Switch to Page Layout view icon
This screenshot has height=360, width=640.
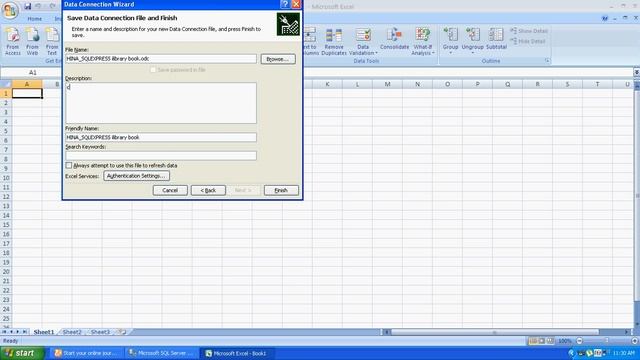(542, 341)
